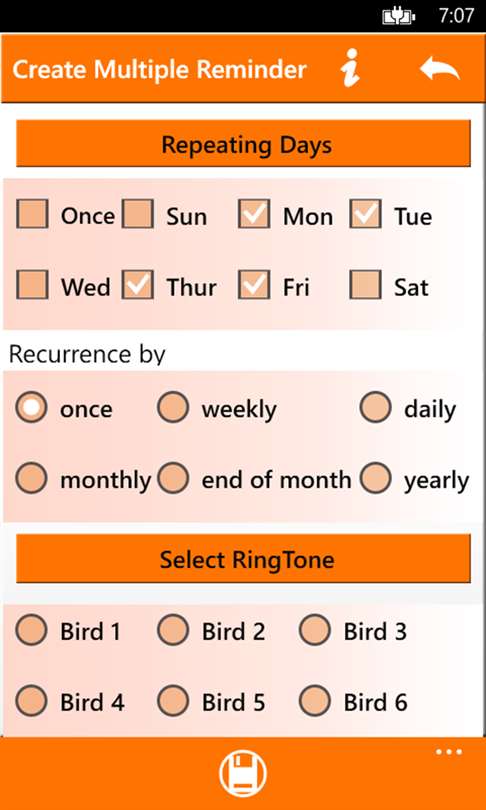Choose Bird 1 ringtone
The width and height of the screenshot is (486, 810).
(x=31, y=630)
